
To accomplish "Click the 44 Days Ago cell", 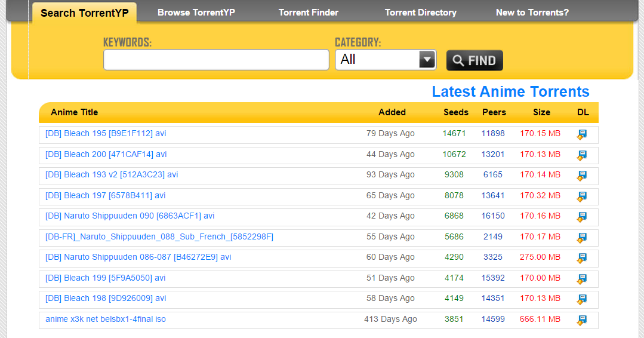I will pyautogui.click(x=390, y=155).
